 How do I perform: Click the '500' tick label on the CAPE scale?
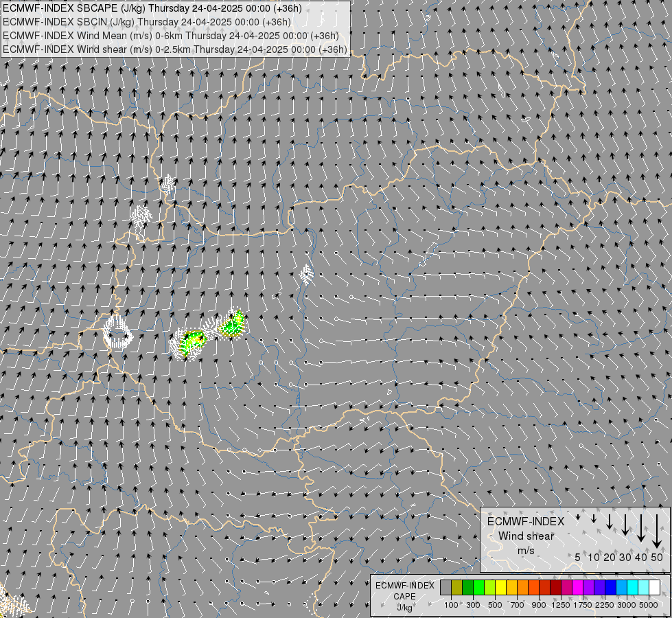tap(495, 605)
